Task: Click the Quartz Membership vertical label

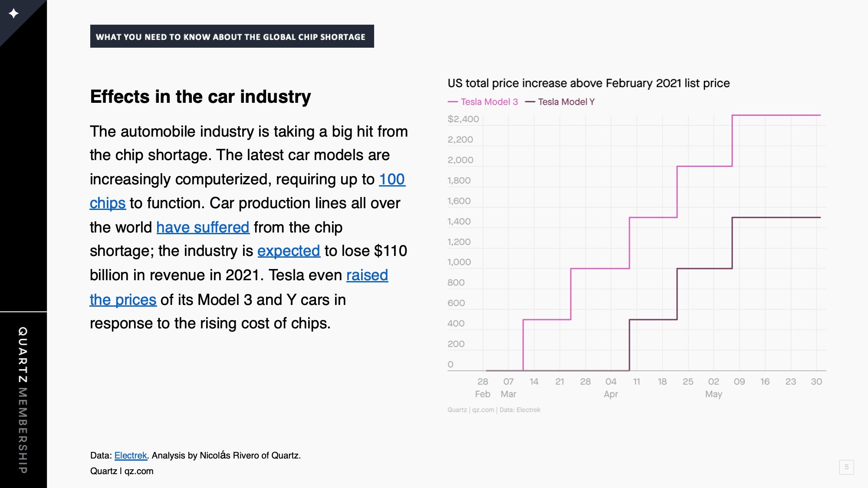Action: click(x=23, y=400)
